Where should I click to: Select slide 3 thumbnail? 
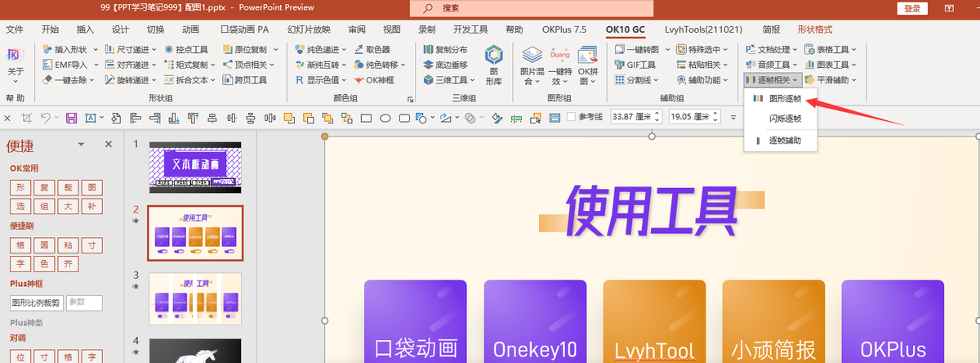point(195,299)
